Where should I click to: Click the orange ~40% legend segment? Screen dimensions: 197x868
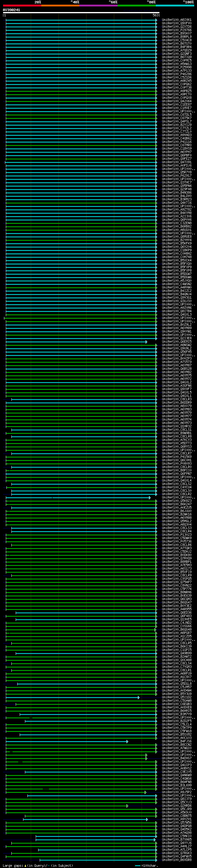coord(60,6)
